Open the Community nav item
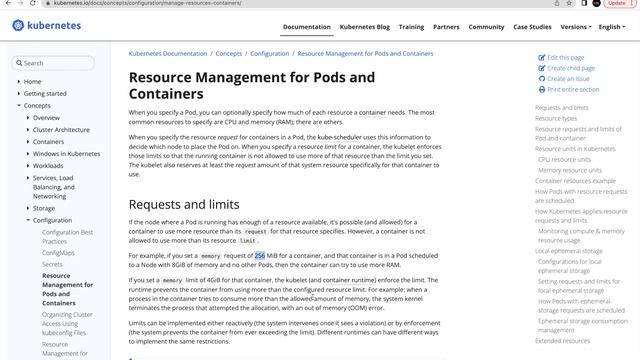640x360 pixels. point(486,27)
